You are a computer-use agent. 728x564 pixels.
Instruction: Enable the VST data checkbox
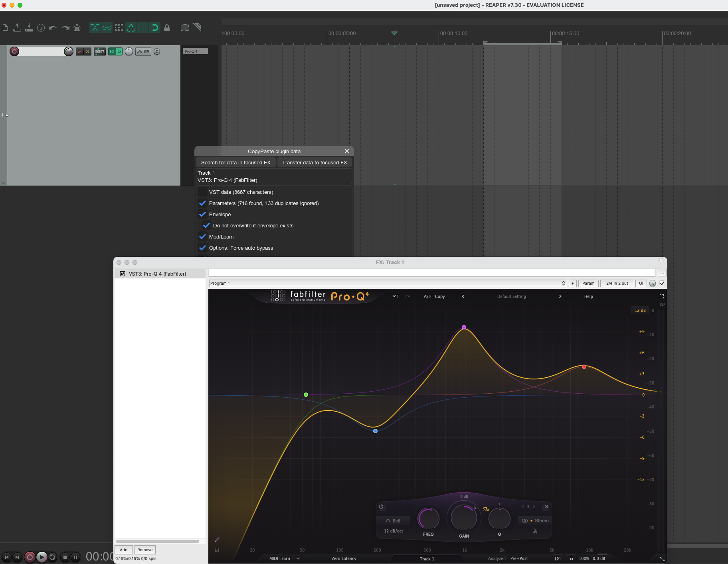pos(203,192)
